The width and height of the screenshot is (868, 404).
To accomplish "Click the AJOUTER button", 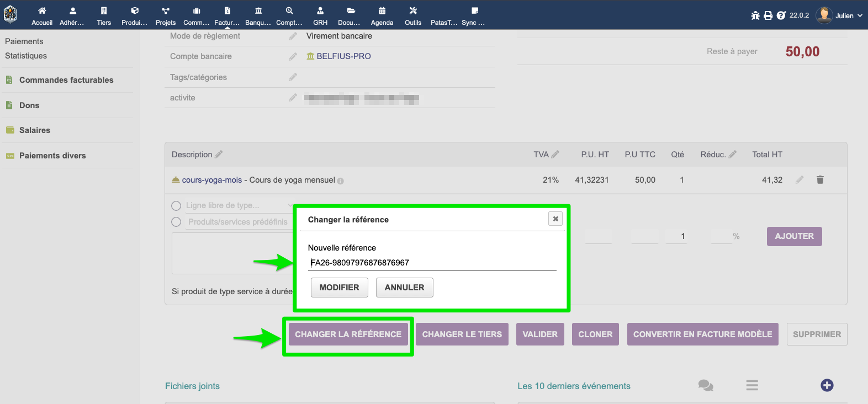I will click(795, 236).
